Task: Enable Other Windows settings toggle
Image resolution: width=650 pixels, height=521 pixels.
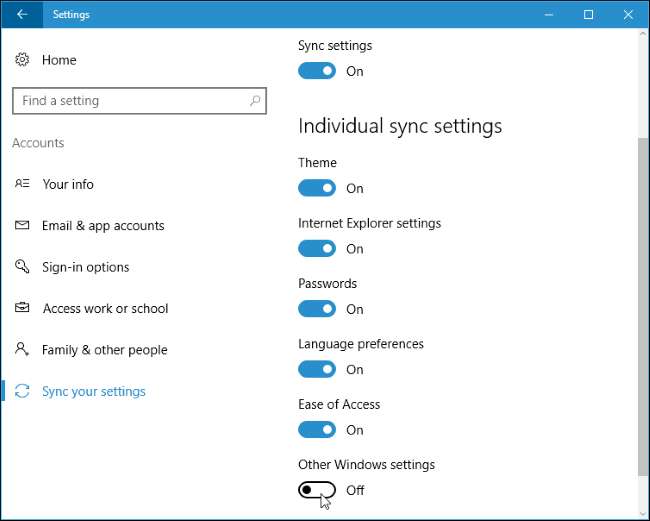Action: 317,490
